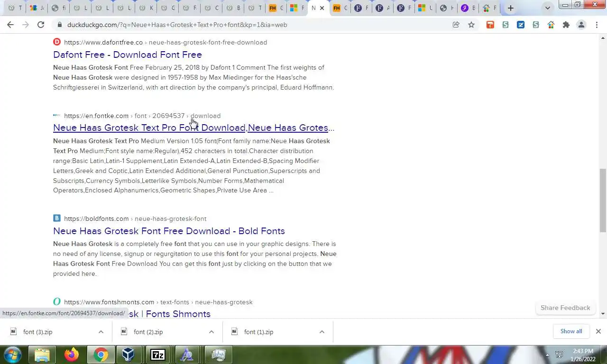Expand options for font (2).zip download
The height and width of the screenshot is (364, 607).
coord(212,332)
